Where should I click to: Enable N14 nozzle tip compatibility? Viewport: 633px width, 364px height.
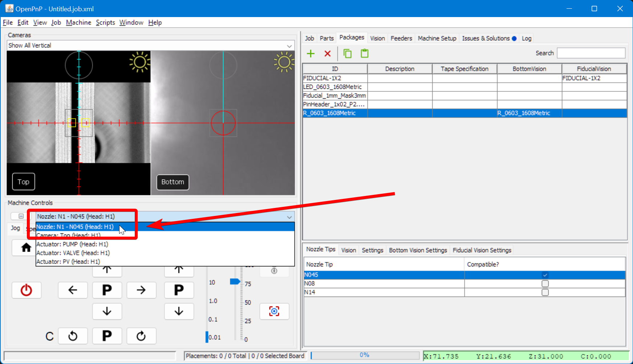point(545,292)
